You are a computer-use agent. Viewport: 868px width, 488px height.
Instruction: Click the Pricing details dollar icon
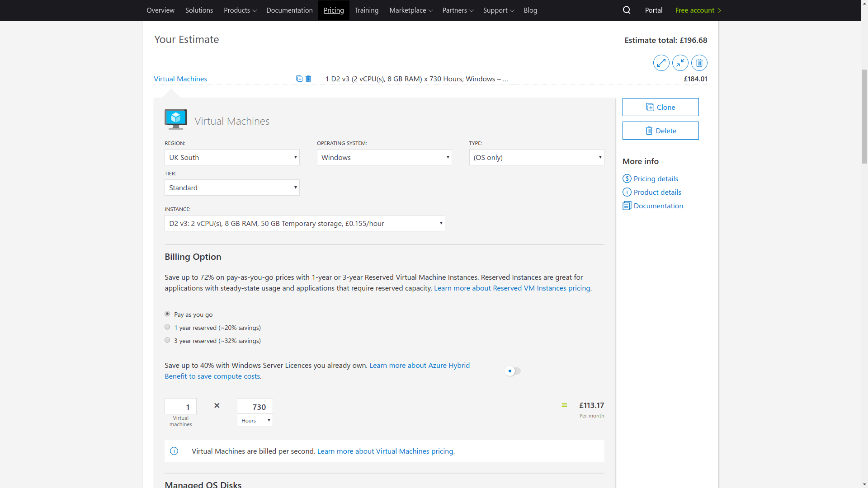click(x=627, y=178)
